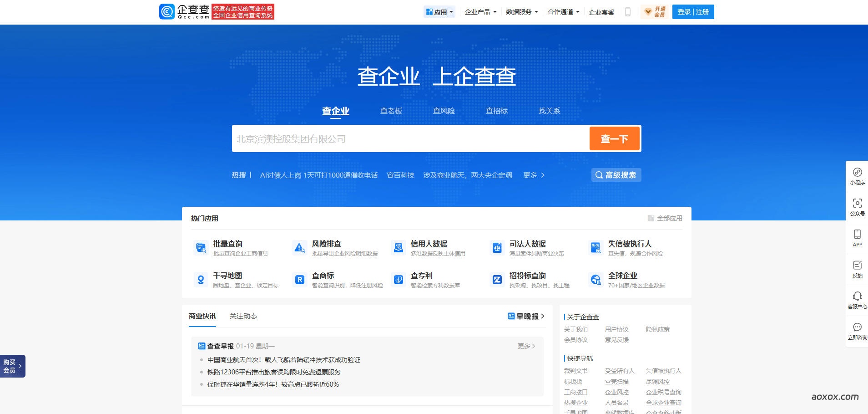Open the 企业产品 products dropdown
The width and height of the screenshot is (868, 414).
[x=481, y=12]
